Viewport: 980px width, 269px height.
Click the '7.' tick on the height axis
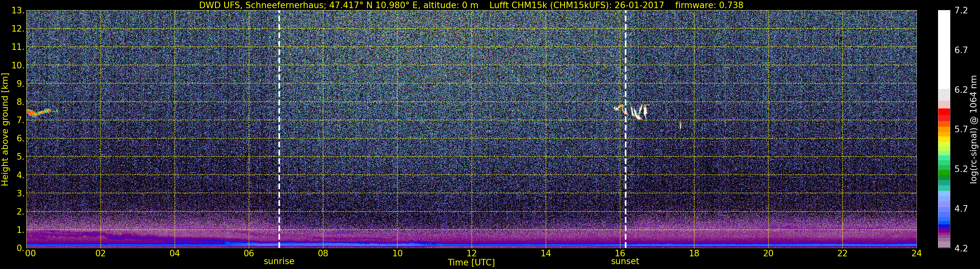20,120
